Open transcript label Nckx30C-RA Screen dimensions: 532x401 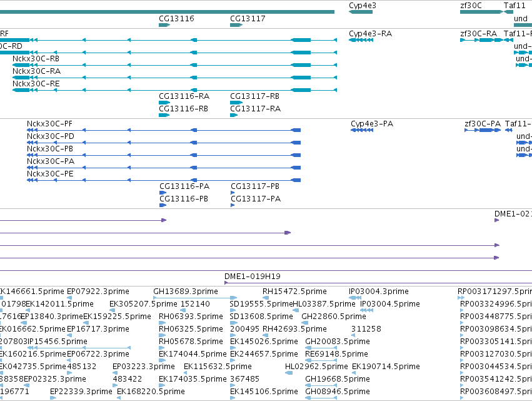click(37, 71)
